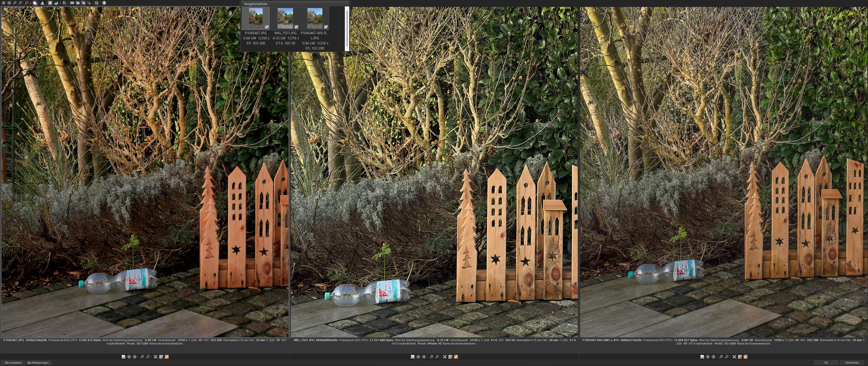Save the right image with the floppy disk icon
This screenshot has height=366, width=868.
tap(702, 357)
